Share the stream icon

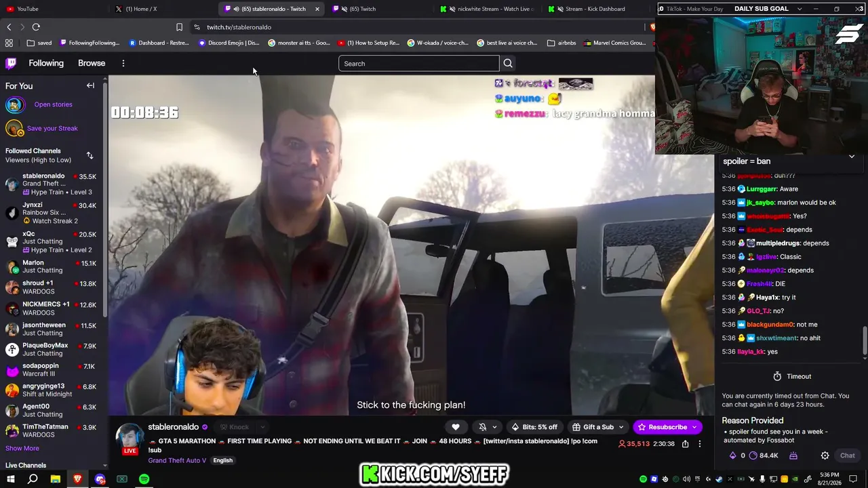pyautogui.click(x=685, y=444)
